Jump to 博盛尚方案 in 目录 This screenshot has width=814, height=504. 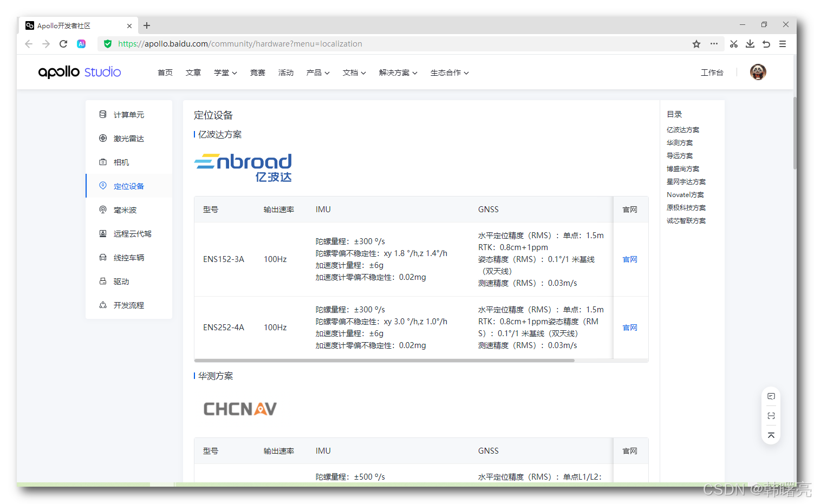point(683,169)
